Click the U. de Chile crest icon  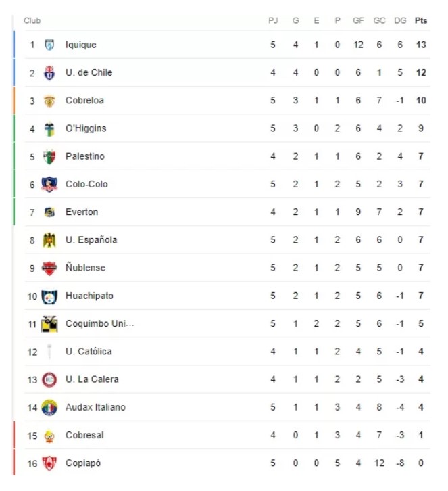(x=49, y=73)
